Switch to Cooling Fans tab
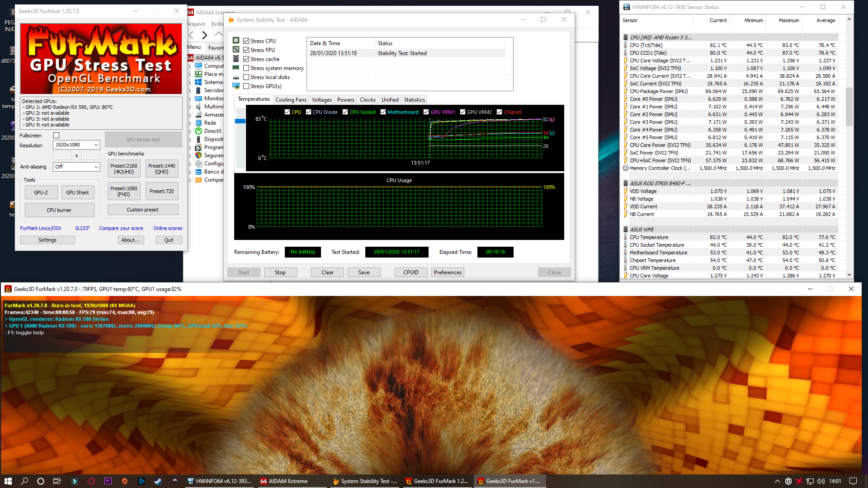Viewport: 868px width, 488px height. point(291,100)
